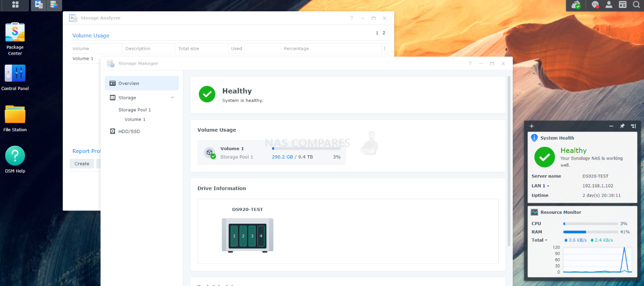Click the 3% volume usage percentage
This screenshot has width=644, height=286.
[x=337, y=157]
